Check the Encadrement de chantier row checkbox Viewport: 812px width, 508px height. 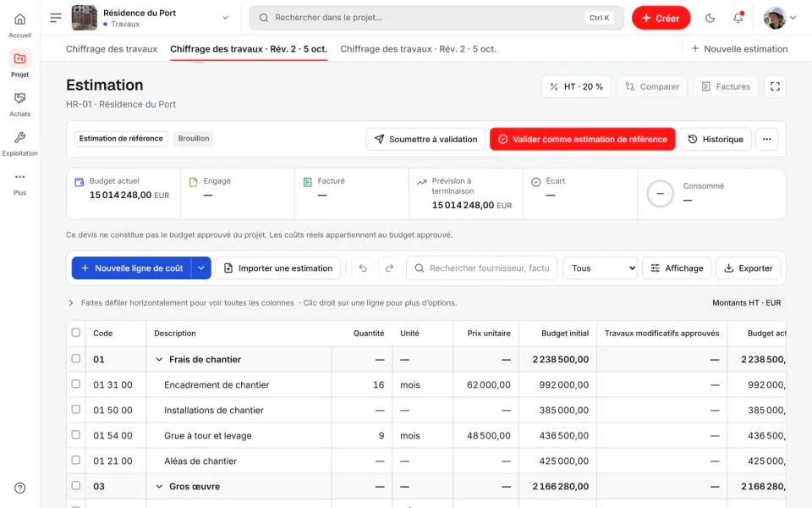pyautogui.click(x=75, y=384)
